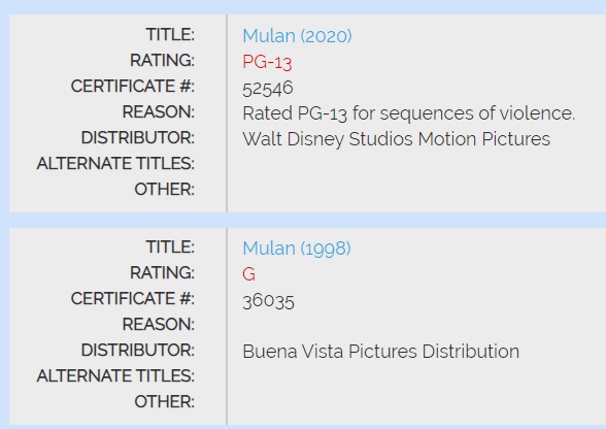
Task: Click the red PG-13 rating text
Action: coord(267,62)
